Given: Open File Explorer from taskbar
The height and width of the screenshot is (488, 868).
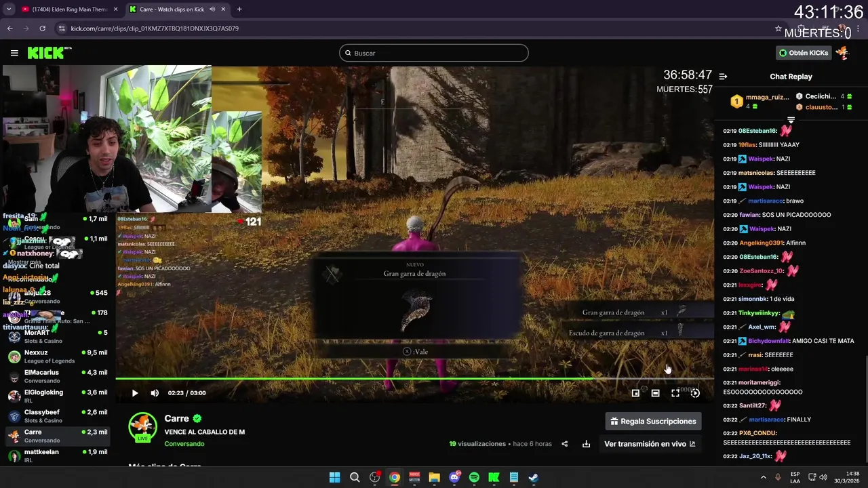Looking at the screenshot, I should (x=434, y=477).
